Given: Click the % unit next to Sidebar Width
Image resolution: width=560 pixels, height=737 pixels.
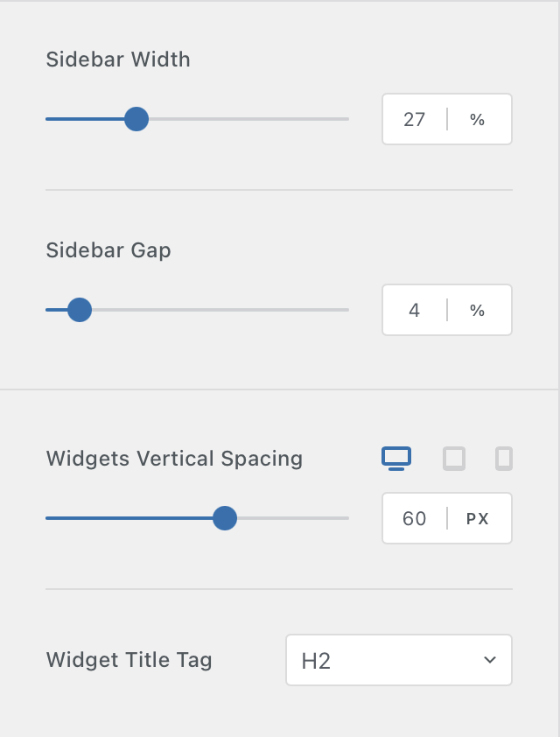Looking at the screenshot, I should pyautogui.click(x=478, y=119).
